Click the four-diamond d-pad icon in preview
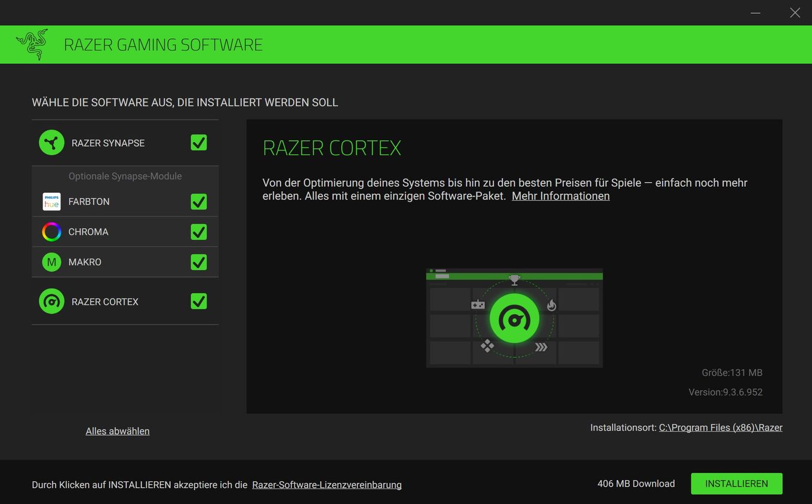This screenshot has height=504, width=812. tap(488, 346)
